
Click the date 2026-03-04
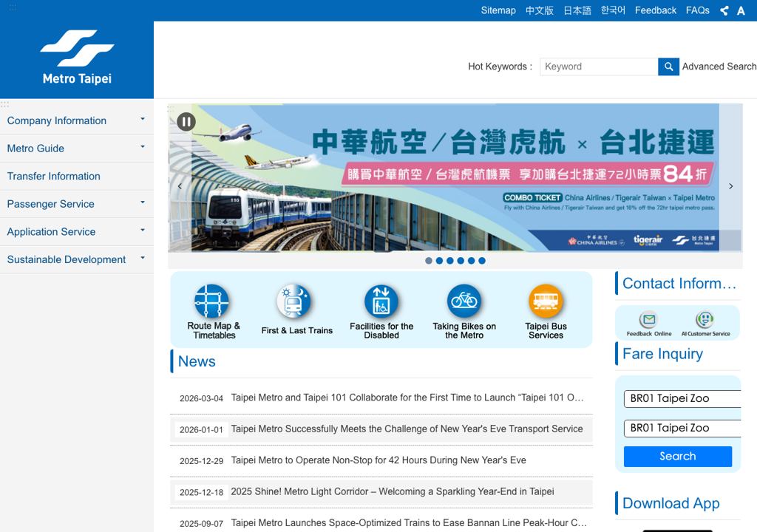click(x=201, y=399)
